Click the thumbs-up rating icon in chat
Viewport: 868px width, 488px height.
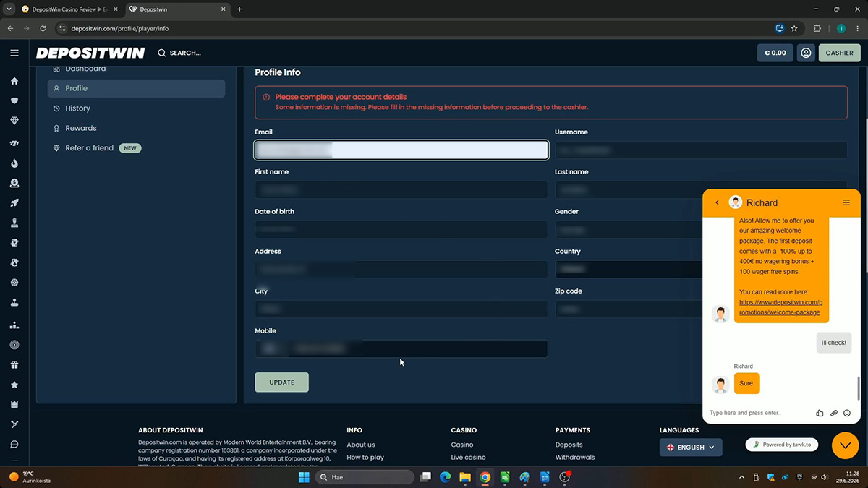pos(820,413)
